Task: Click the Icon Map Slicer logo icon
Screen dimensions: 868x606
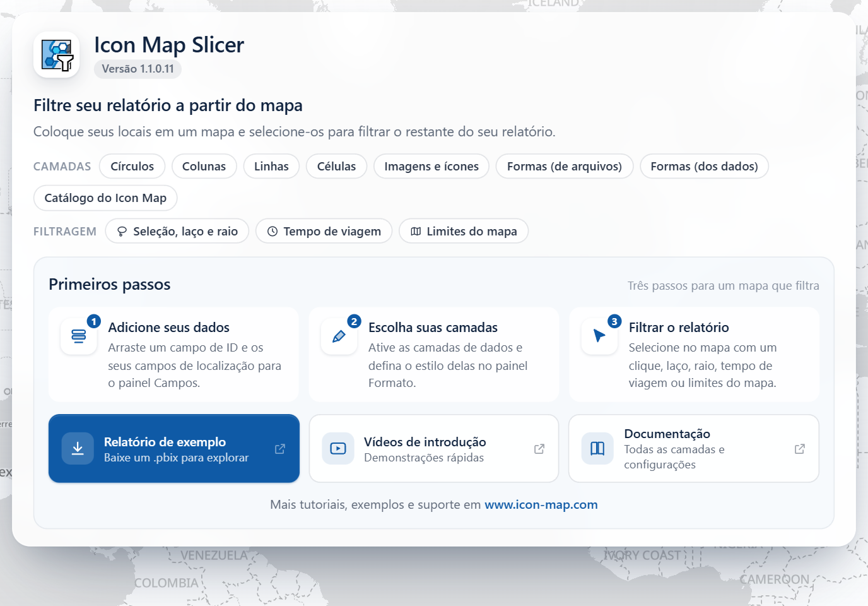Action: (x=57, y=55)
